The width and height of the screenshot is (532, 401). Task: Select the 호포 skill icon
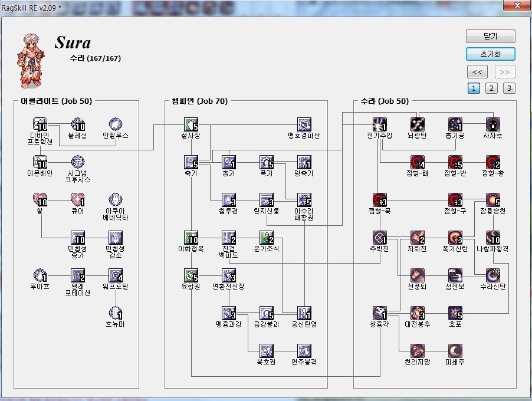click(455, 313)
